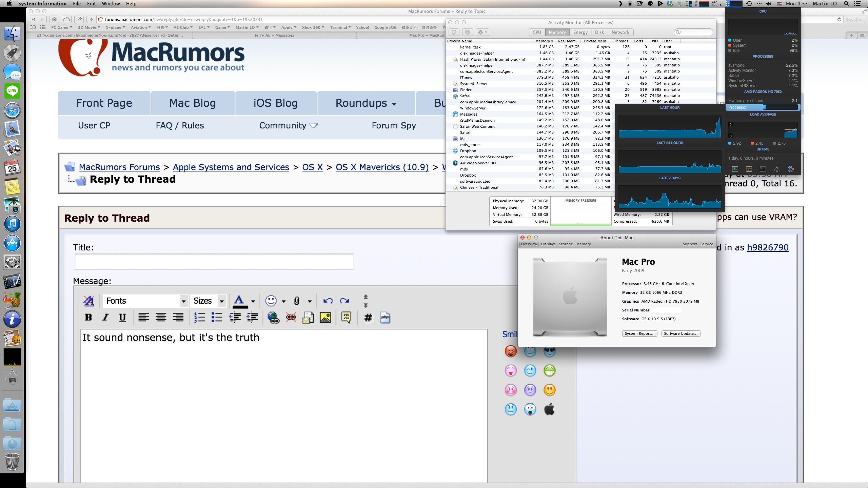Switch to Energy tab in Activity Monitor
Image resolution: width=868 pixels, height=488 pixels.
(580, 32)
